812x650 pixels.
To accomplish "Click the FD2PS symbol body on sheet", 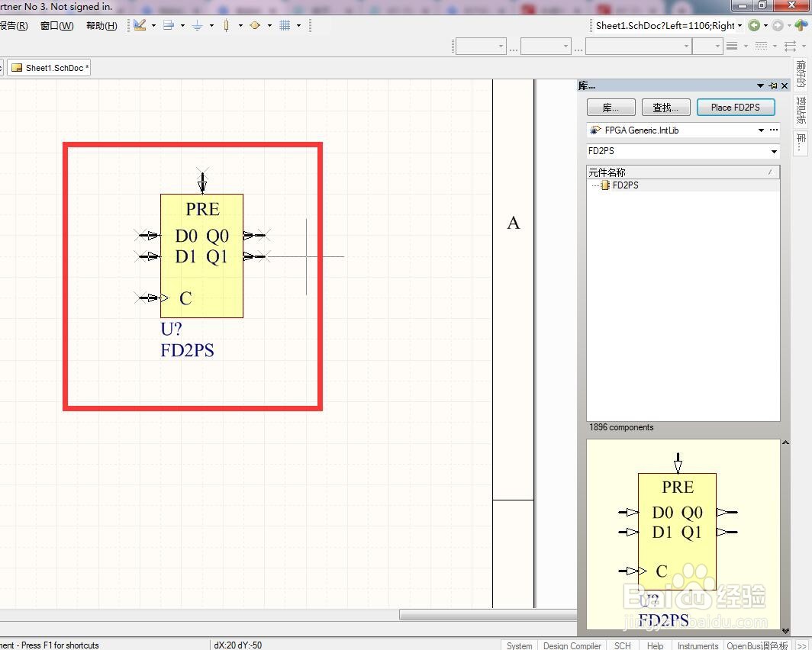I will pyautogui.click(x=201, y=256).
